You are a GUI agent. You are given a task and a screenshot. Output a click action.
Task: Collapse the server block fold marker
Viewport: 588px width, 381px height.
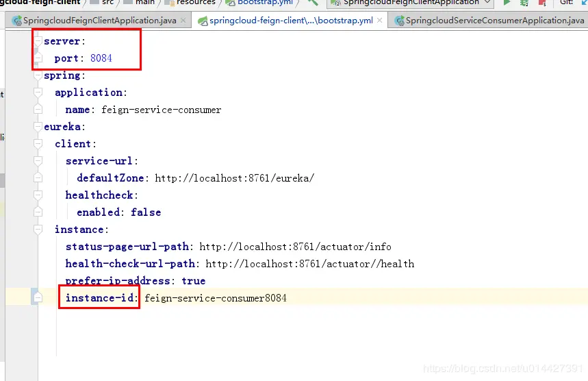point(38,41)
